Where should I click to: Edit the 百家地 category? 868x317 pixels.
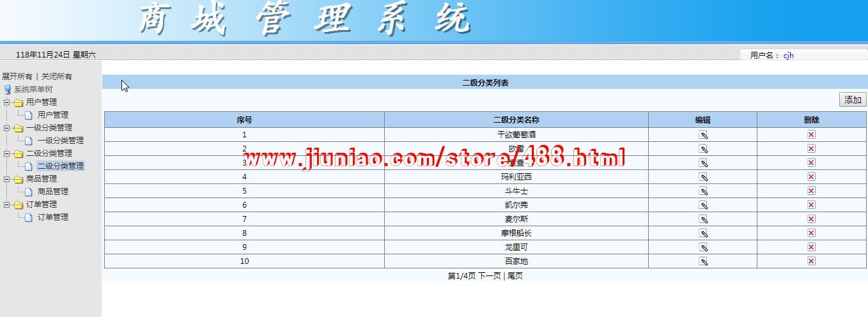703,261
